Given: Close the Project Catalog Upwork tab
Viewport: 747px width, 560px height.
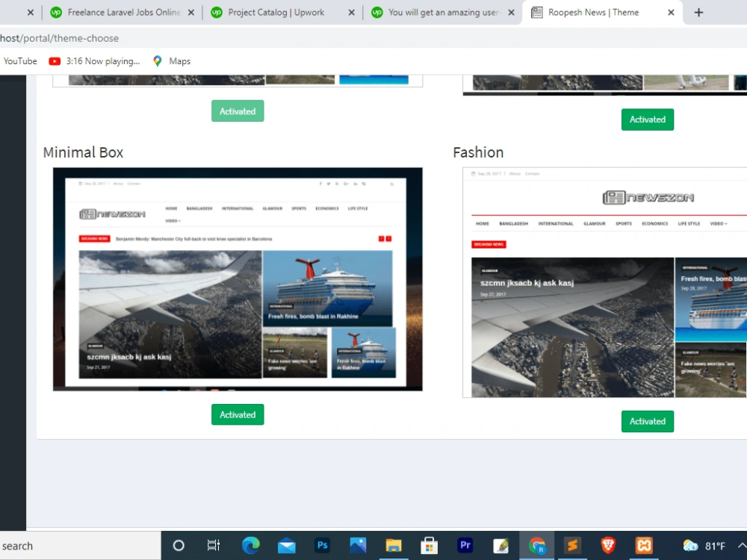Looking at the screenshot, I should [352, 13].
